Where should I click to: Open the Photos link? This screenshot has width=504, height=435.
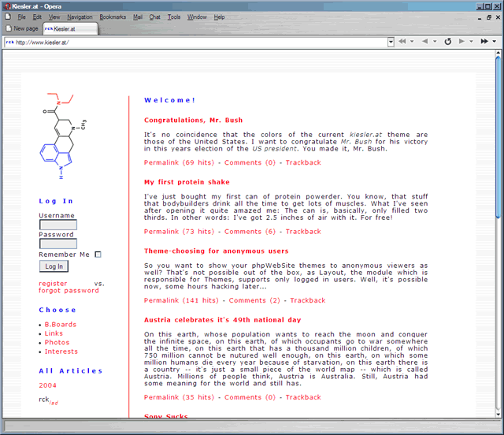57,342
